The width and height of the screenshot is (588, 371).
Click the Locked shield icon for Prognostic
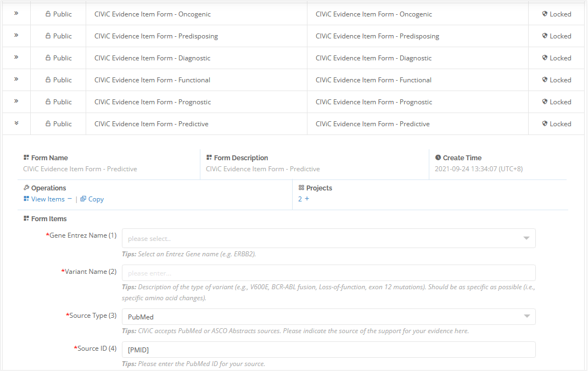(545, 102)
